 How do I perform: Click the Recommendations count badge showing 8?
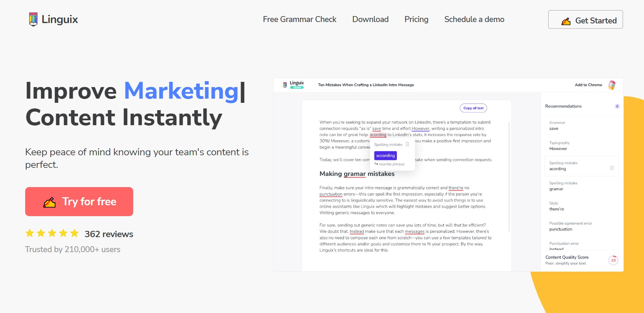point(617,106)
